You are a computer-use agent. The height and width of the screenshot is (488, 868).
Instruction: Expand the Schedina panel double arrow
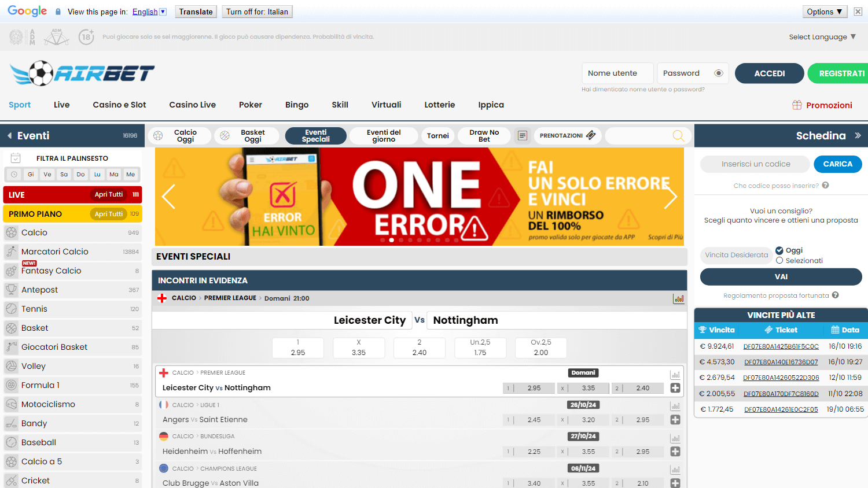tap(858, 136)
